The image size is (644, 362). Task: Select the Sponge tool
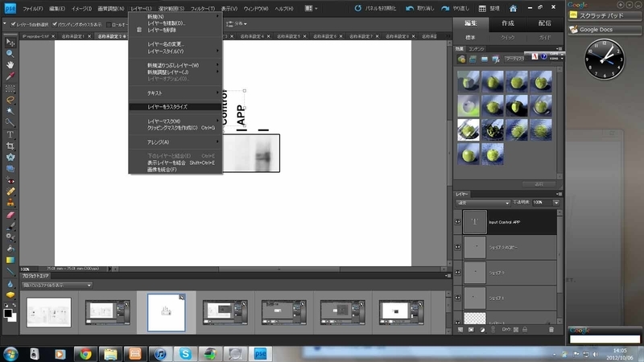pyautogui.click(x=10, y=294)
